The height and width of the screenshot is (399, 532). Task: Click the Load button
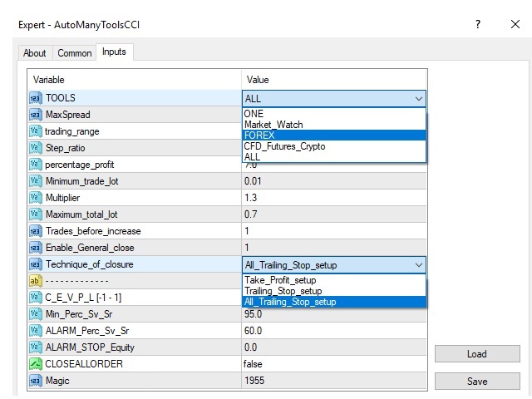477,354
